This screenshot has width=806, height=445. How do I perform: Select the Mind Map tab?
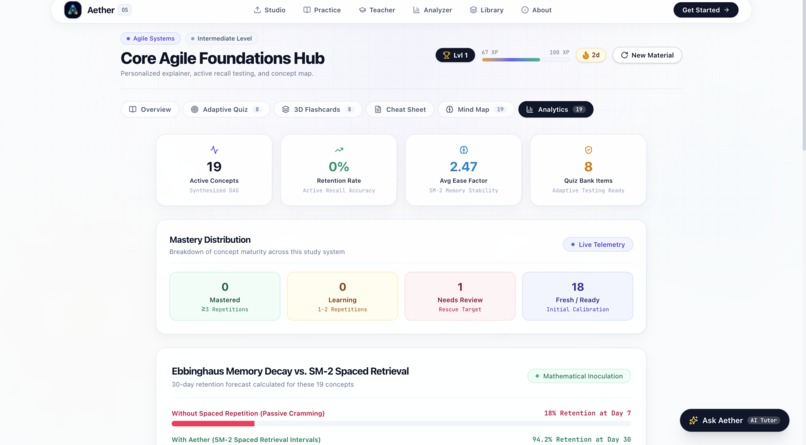[476, 109]
